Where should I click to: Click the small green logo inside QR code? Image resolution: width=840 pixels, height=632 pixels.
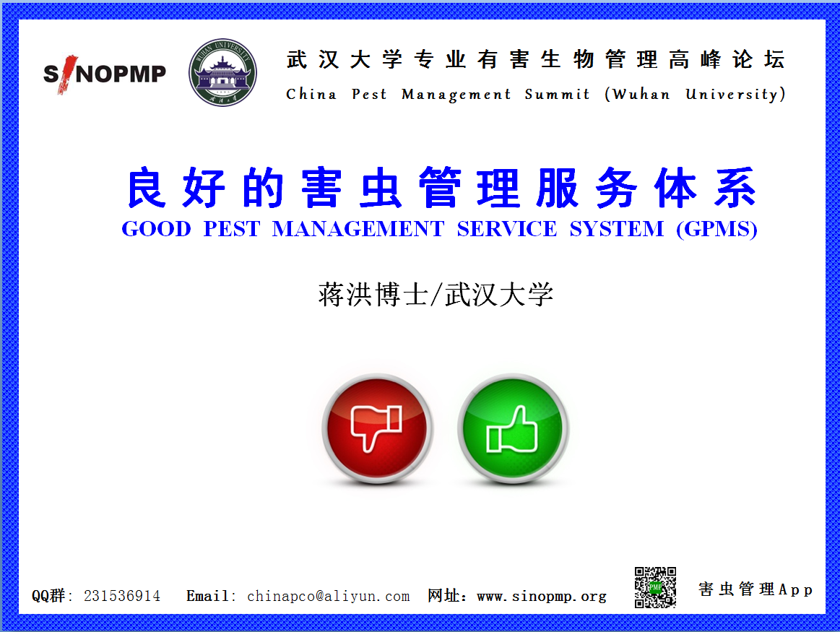[x=655, y=588]
